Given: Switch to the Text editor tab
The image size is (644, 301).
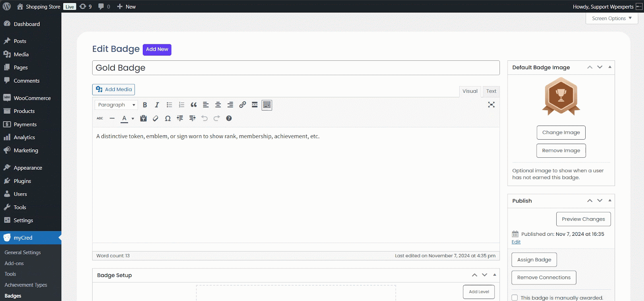Looking at the screenshot, I should click(x=491, y=91).
